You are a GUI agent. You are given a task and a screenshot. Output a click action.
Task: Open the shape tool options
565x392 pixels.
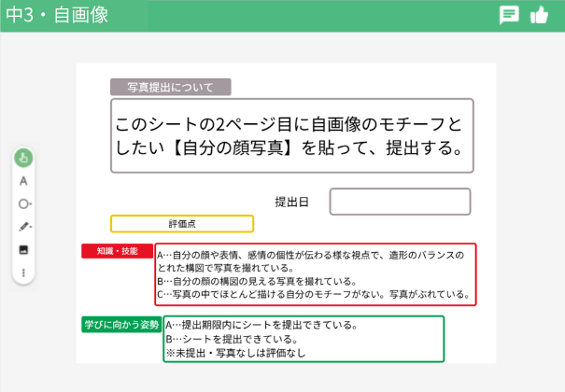pyautogui.click(x=24, y=203)
